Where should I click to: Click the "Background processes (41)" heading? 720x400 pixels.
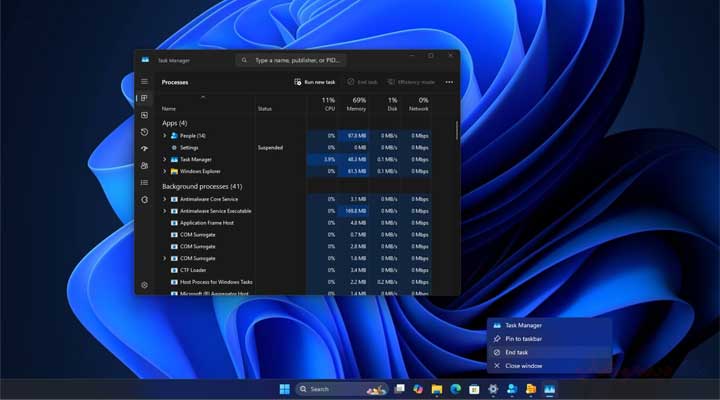tap(202, 186)
